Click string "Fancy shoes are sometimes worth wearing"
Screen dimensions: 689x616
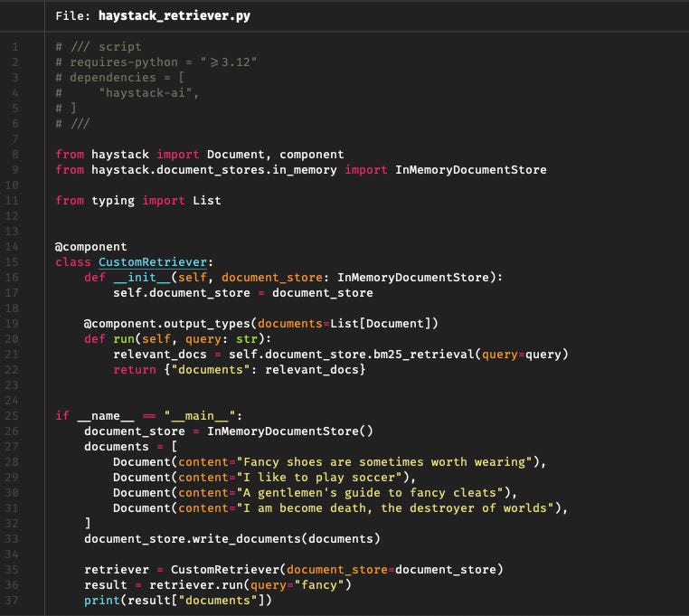pyautogui.click(x=384, y=462)
